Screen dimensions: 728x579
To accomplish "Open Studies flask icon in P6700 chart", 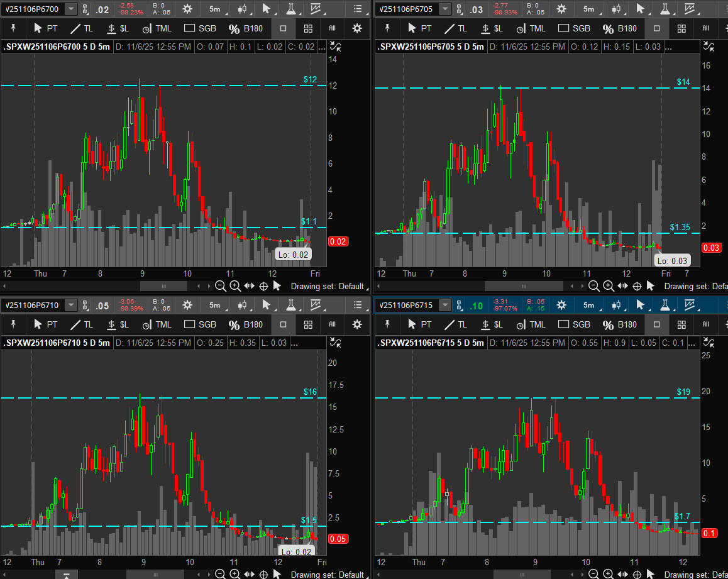I will tap(290, 9).
